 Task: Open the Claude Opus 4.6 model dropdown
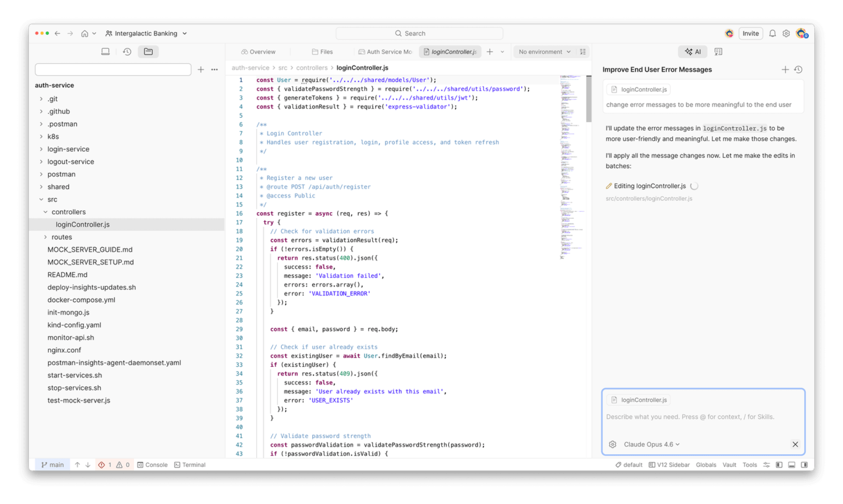click(x=651, y=444)
